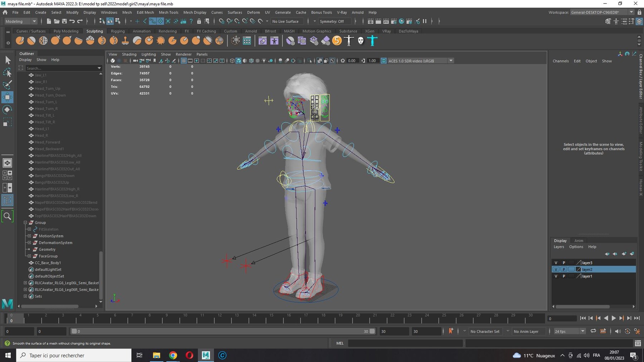The height and width of the screenshot is (362, 644).
Task: Click the skull icon on shelf
Action: tap(361, 41)
